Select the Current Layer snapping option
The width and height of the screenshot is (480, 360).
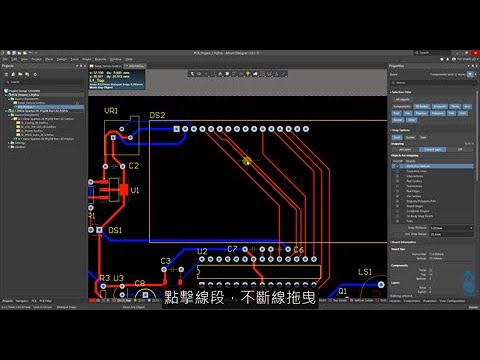coord(433,150)
